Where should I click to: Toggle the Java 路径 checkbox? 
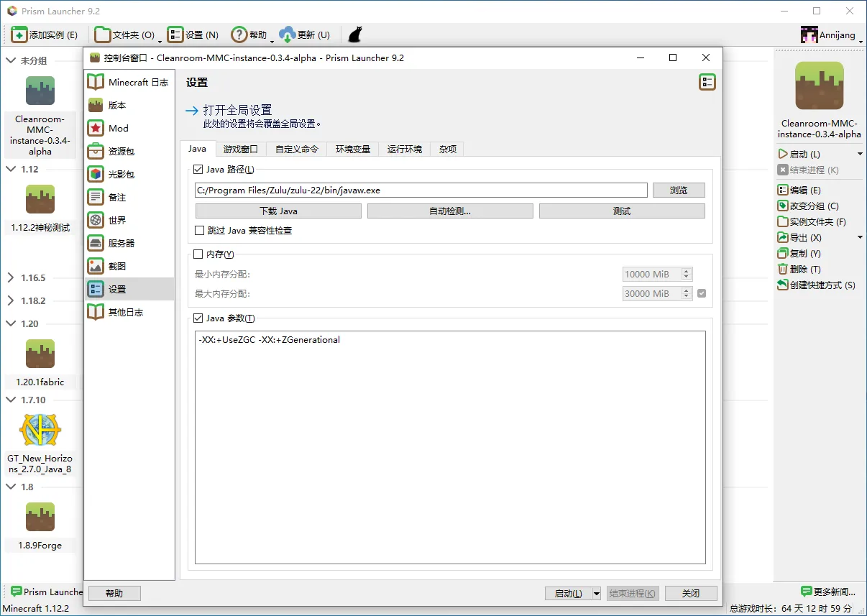click(x=199, y=170)
